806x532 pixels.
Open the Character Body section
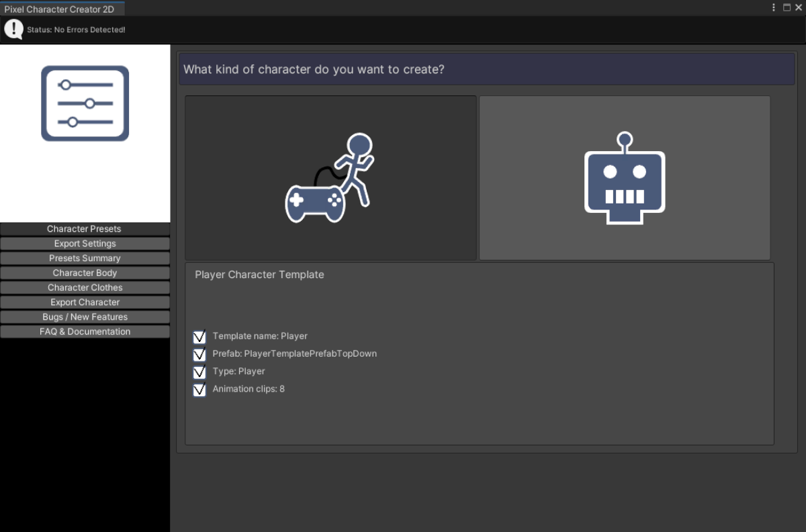click(85, 273)
